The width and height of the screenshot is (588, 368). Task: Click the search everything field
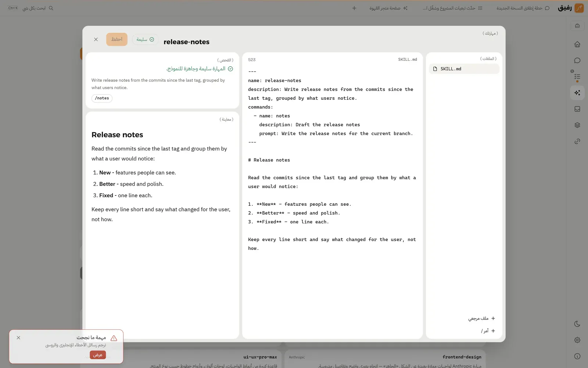[x=31, y=8]
